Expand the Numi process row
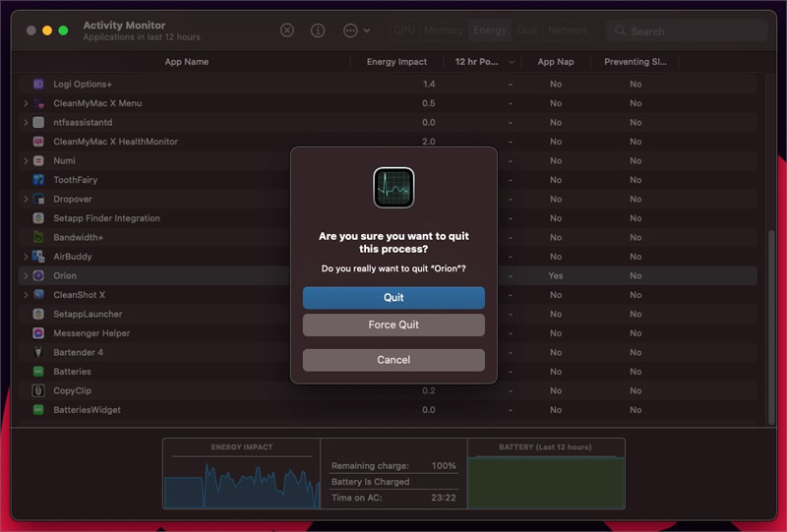 tap(26, 160)
